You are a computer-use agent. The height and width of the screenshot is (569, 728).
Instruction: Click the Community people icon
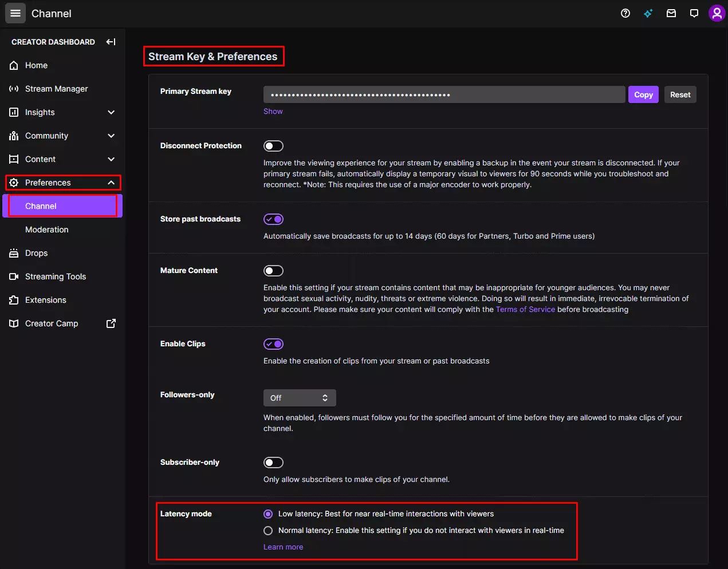(x=14, y=136)
